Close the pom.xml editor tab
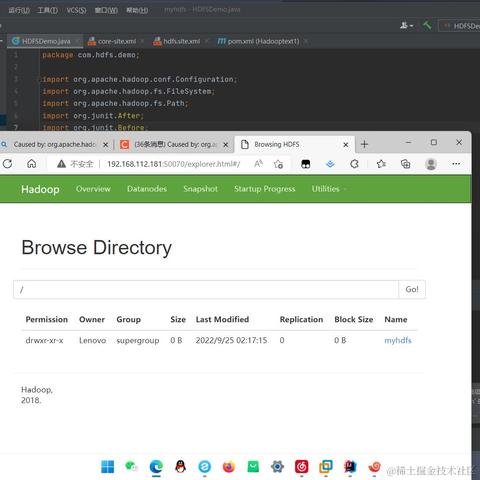This screenshot has height=480, width=480. 305,41
